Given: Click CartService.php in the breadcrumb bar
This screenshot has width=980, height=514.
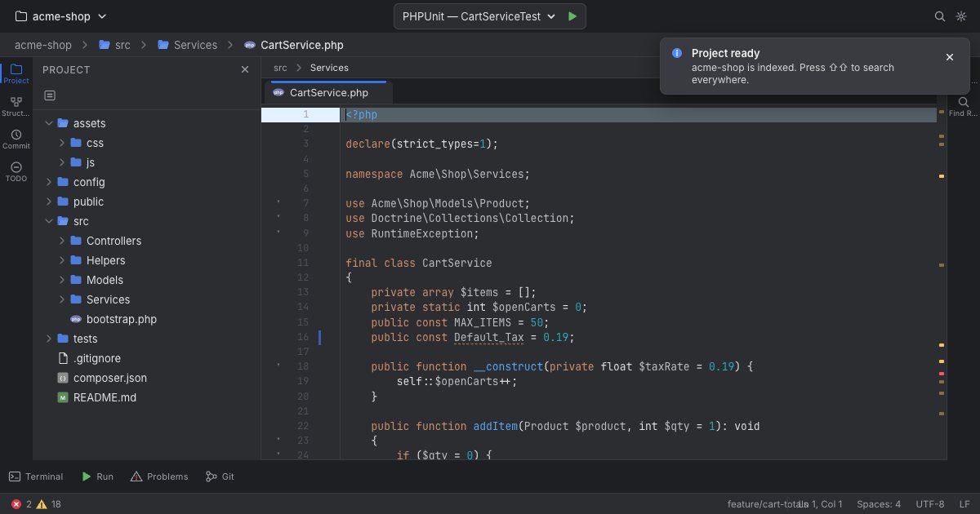Looking at the screenshot, I should click(x=294, y=45).
